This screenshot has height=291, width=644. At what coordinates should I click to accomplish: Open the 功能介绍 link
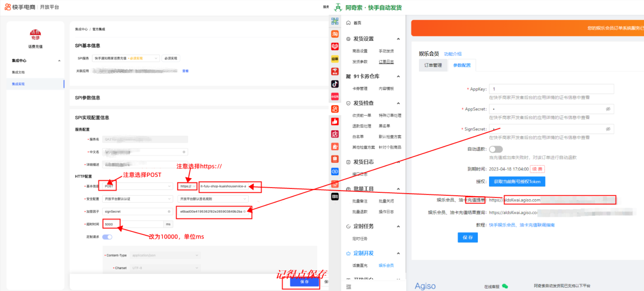(453, 54)
